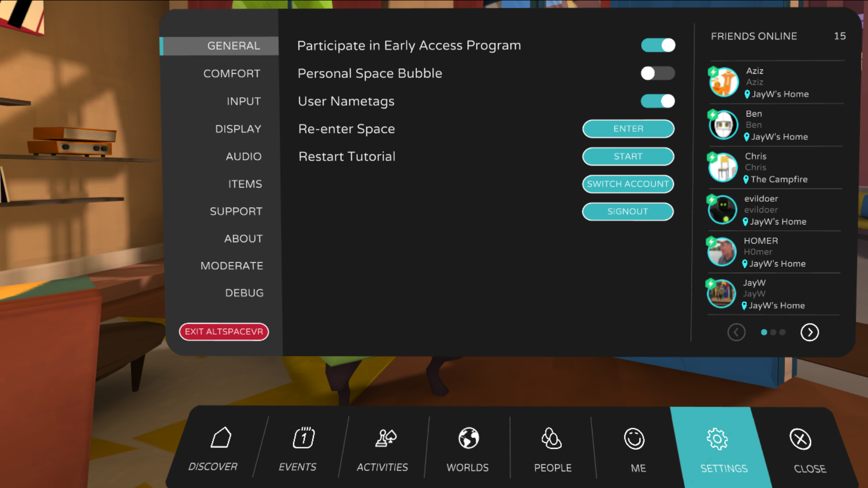The width and height of the screenshot is (868, 488).
Task: Go to previous friends page arrow
Action: [x=736, y=332]
